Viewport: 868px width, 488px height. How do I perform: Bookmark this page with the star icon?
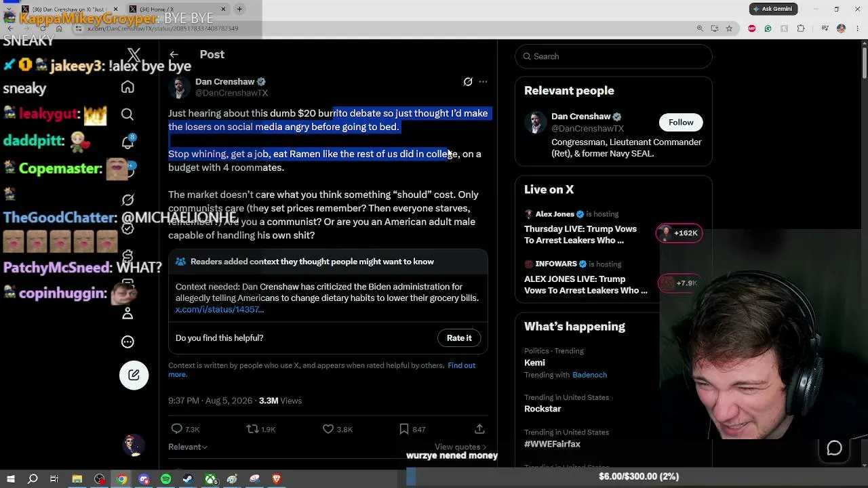pyautogui.click(x=729, y=28)
